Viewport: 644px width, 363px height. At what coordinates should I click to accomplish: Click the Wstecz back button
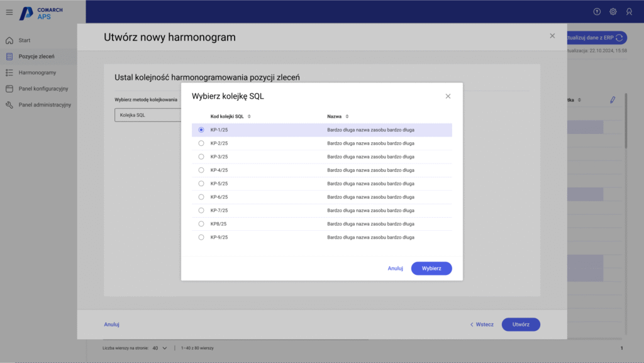pos(482,325)
